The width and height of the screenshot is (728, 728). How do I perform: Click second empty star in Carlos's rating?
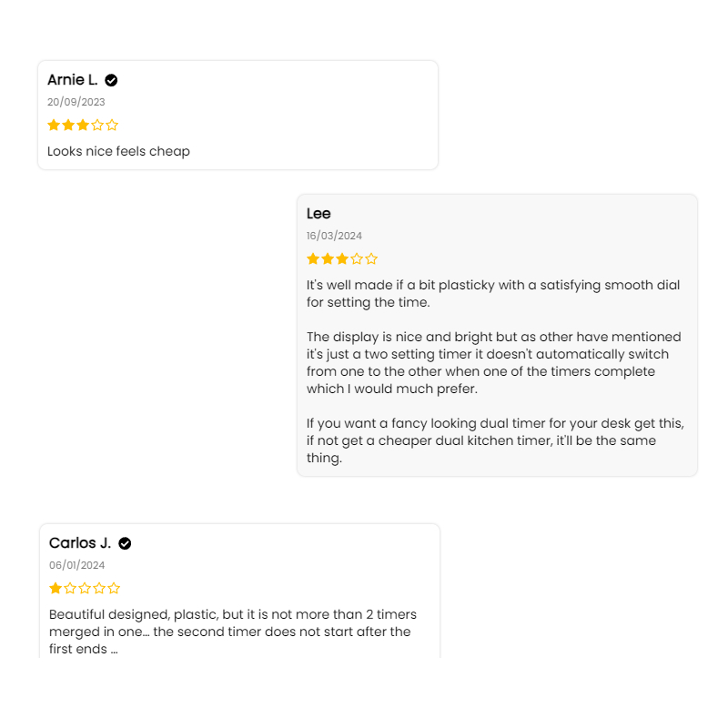click(85, 588)
